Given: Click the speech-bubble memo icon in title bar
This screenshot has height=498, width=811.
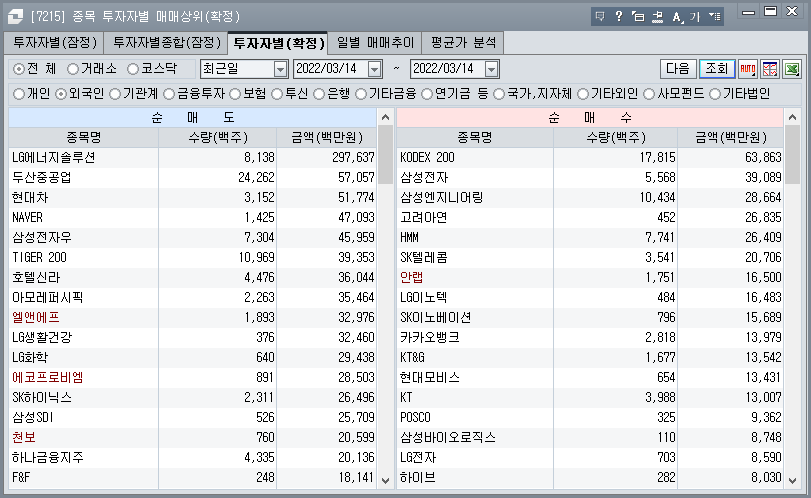Looking at the screenshot, I should pos(600,17).
